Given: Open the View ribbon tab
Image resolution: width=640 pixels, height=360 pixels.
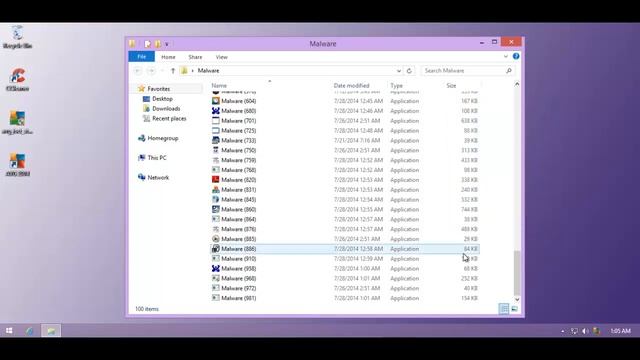Looking at the screenshot, I should [222, 57].
